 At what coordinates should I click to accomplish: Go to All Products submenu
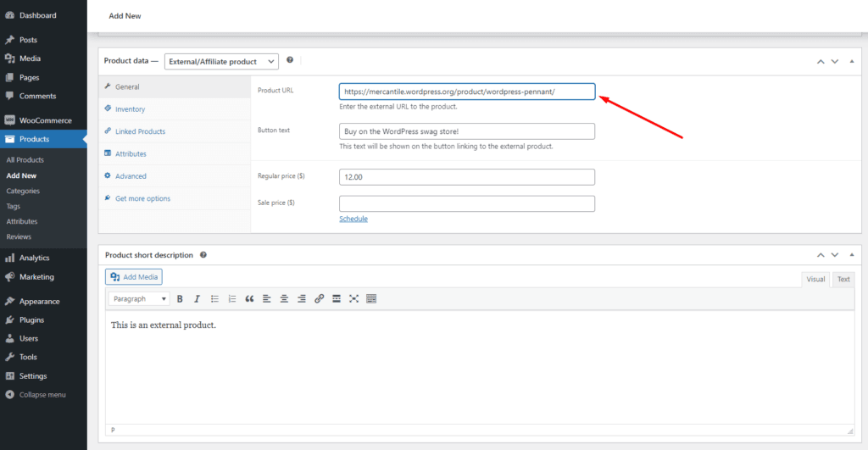pos(25,160)
